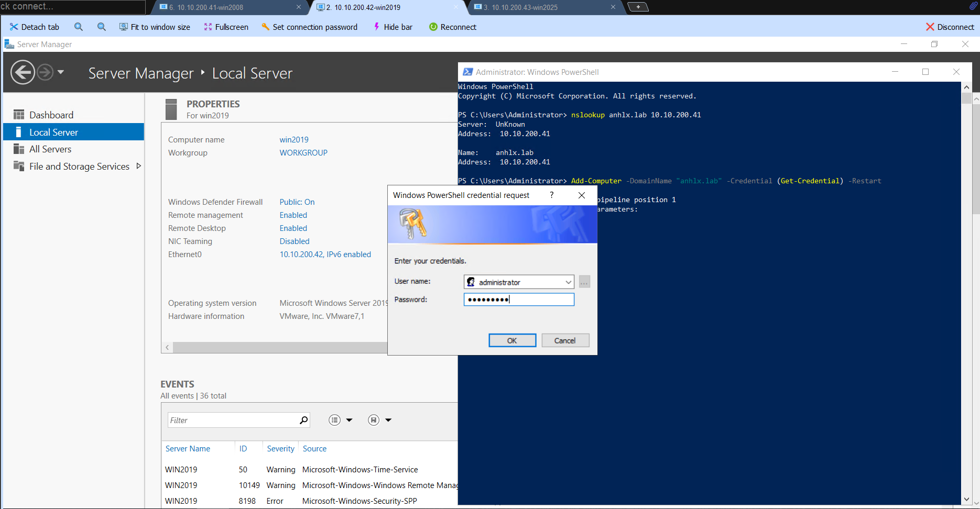
Task: Click the Local Server breadcrumb title
Action: pos(252,73)
